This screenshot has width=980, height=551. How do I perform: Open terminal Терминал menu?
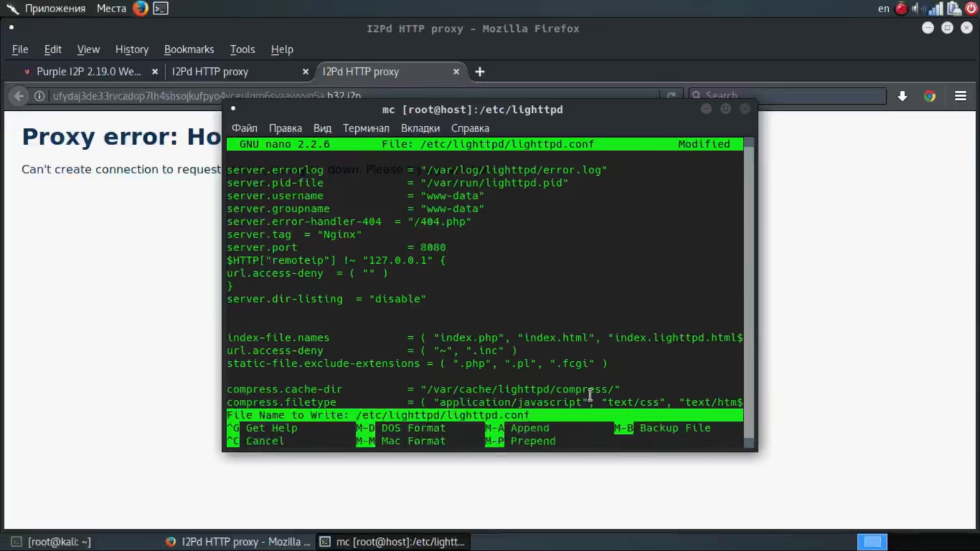point(366,128)
